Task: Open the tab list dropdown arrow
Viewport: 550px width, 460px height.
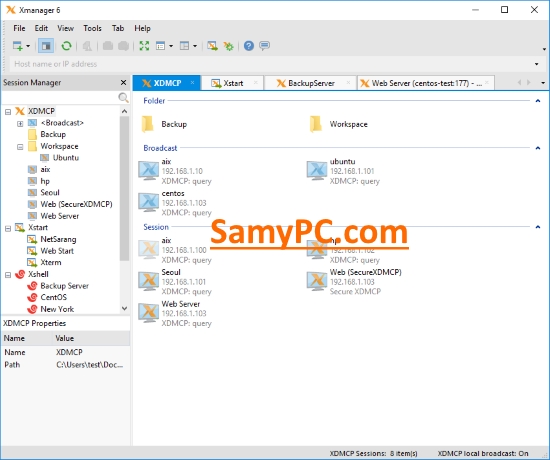Action: (543, 83)
